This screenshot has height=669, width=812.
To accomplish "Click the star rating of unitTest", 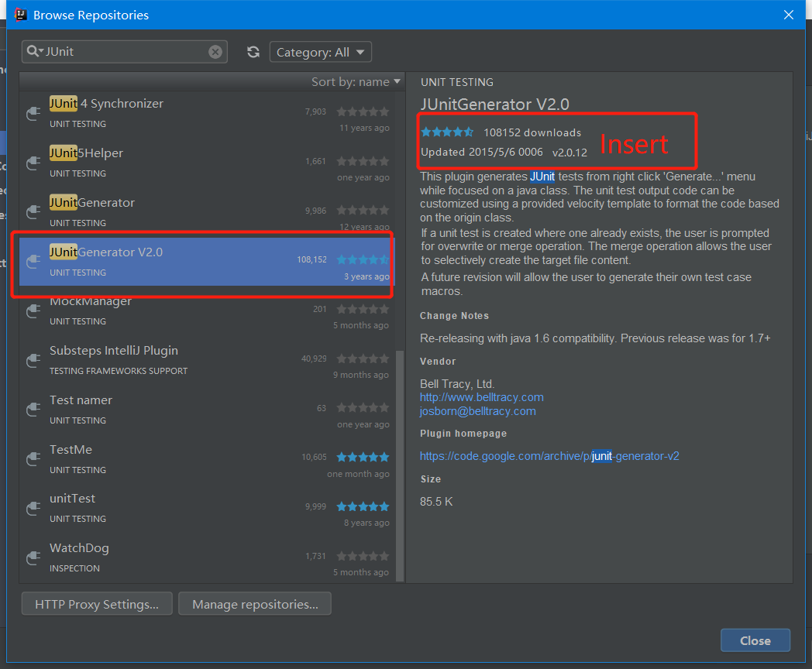I will point(363,506).
